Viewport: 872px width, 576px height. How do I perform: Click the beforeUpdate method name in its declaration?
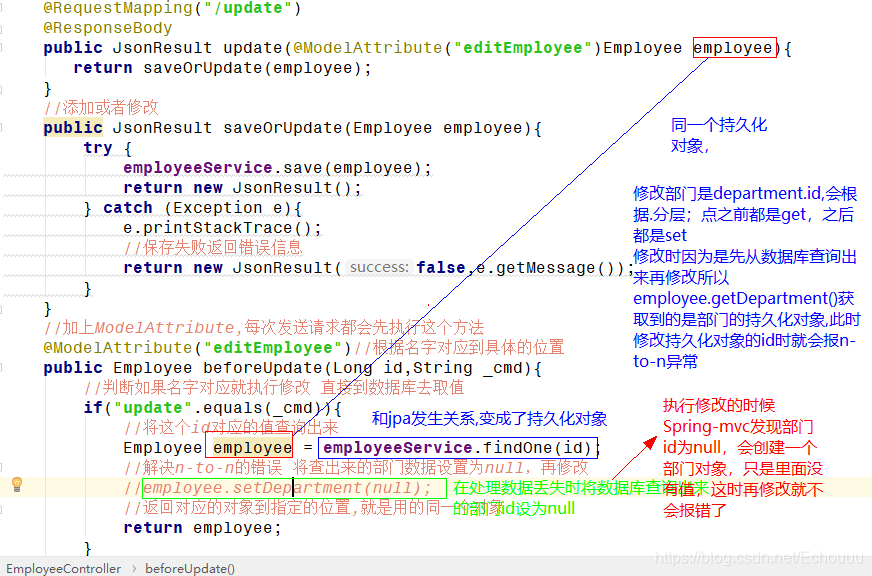click(x=262, y=368)
